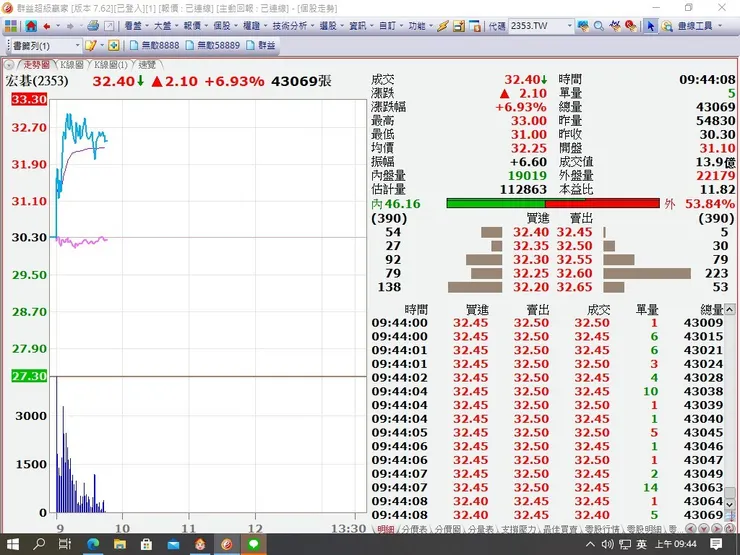Screen dimensions: 740x555
Task: Expand the stock code 2353.TW dropdown arrow
Action: [569, 26]
